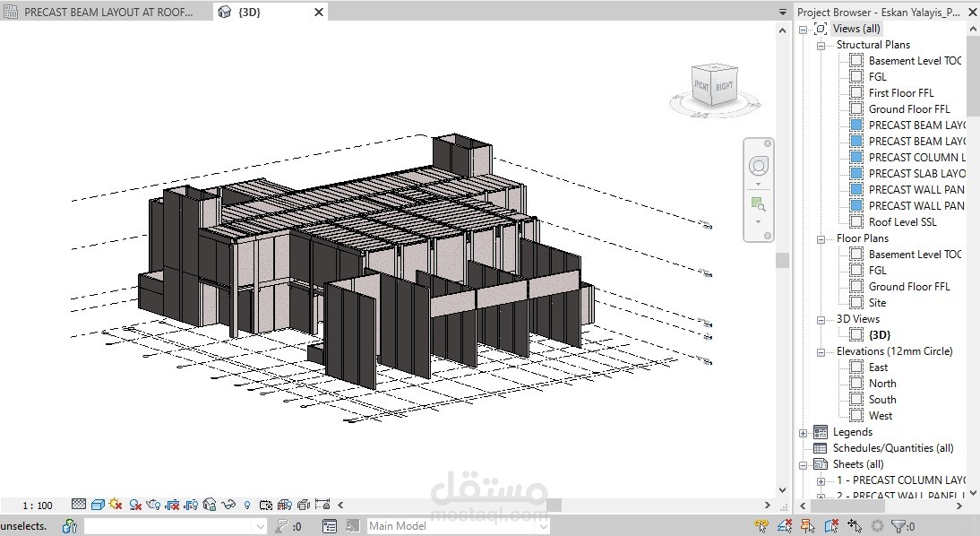
Task: Toggle the Crop View icon
Action: (x=173, y=505)
